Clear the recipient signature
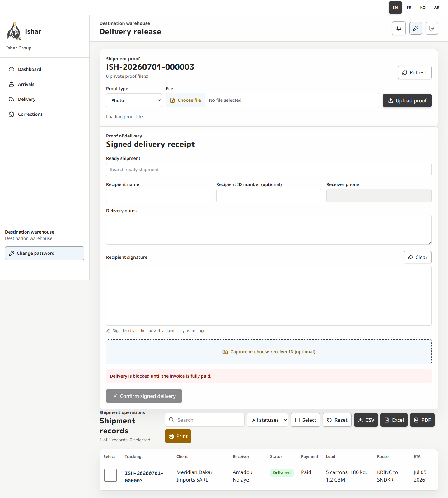Viewport: 448px width, 498px height. (418, 257)
